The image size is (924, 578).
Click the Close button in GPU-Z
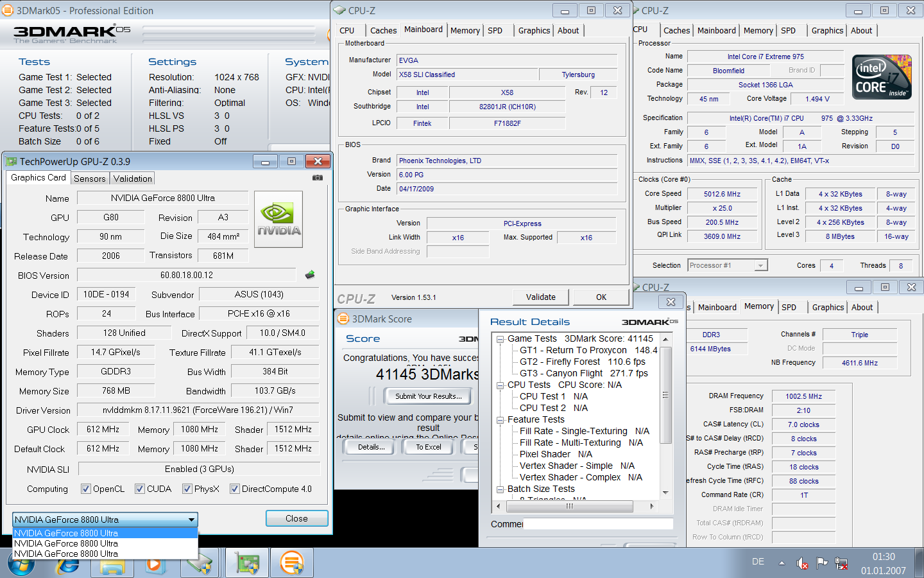(x=296, y=518)
